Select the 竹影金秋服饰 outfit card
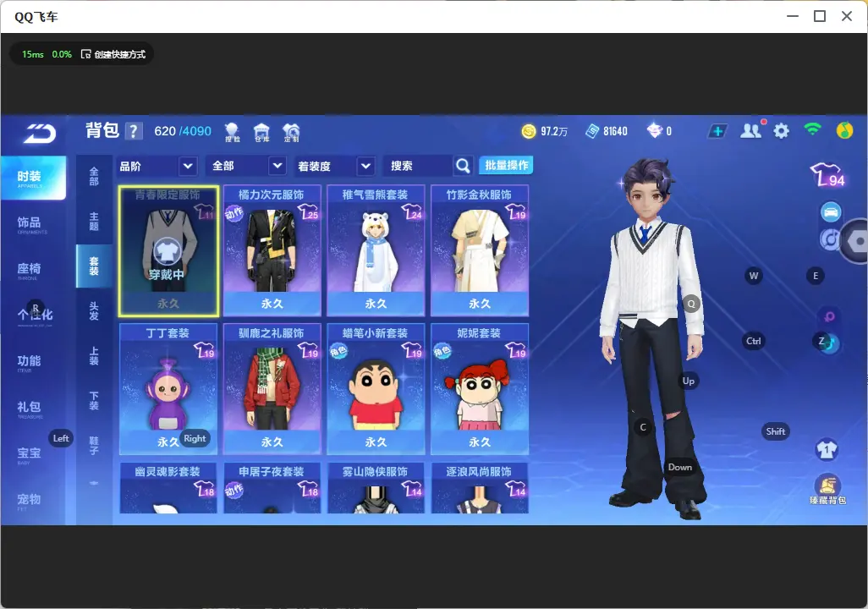This screenshot has width=868, height=609. pyautogui.click(x=480, y=250)
